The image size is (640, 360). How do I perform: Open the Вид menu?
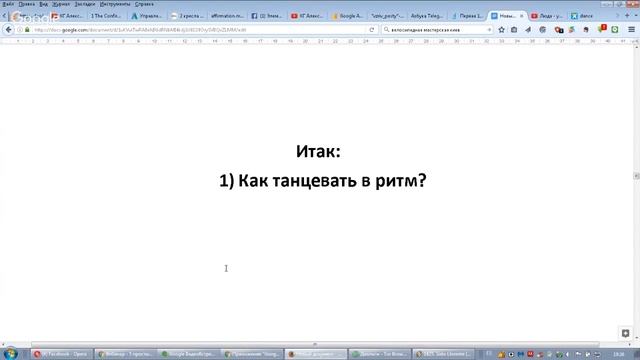click(43, 4)
